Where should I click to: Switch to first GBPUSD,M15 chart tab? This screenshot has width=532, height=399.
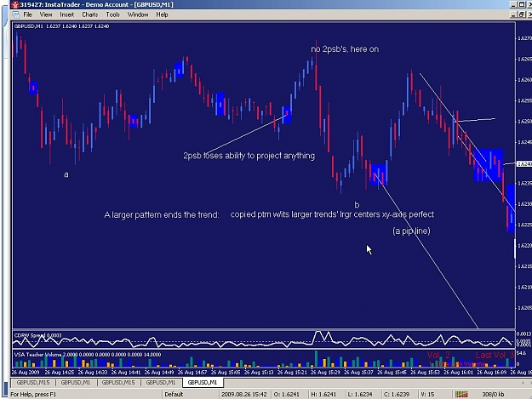click(33, 382)
